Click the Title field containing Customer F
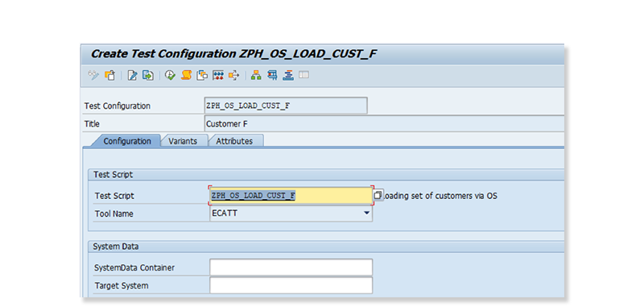The width and height of the screenshot is (644, 307). (384, 124)
